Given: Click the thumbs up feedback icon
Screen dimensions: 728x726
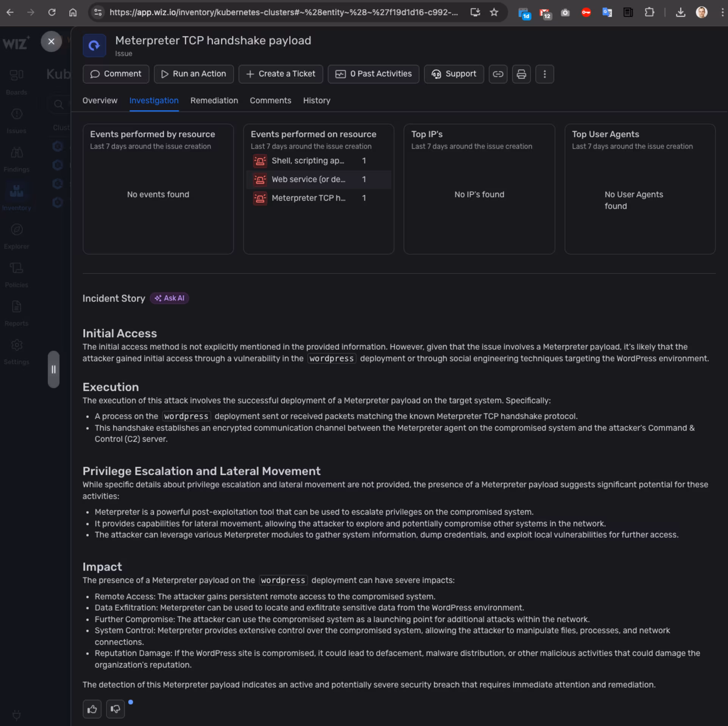Looking at the screenshot, I should 92,709.
